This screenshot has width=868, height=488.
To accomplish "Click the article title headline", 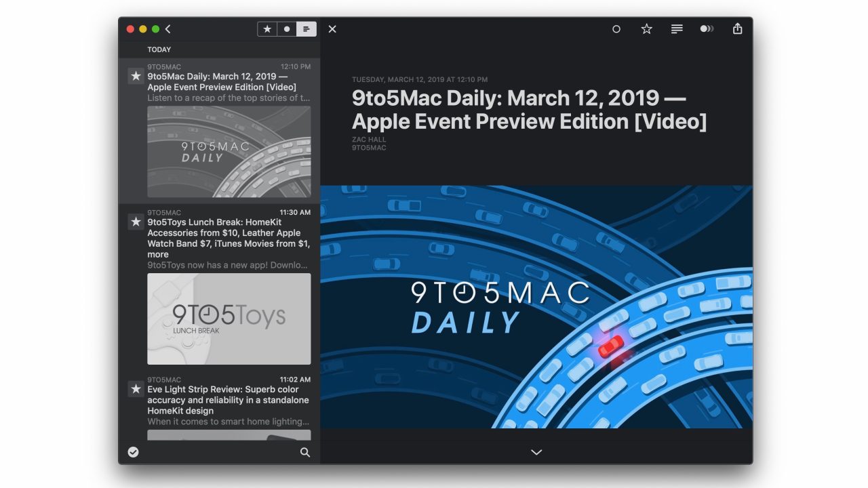I will (530, 110).
